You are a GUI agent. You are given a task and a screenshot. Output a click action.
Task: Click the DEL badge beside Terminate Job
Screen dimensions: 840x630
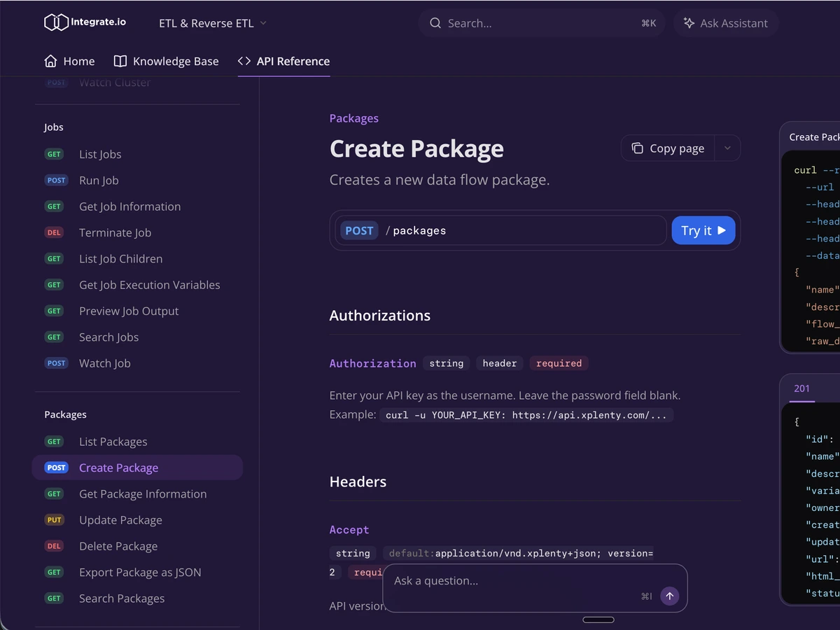[55, 232]
